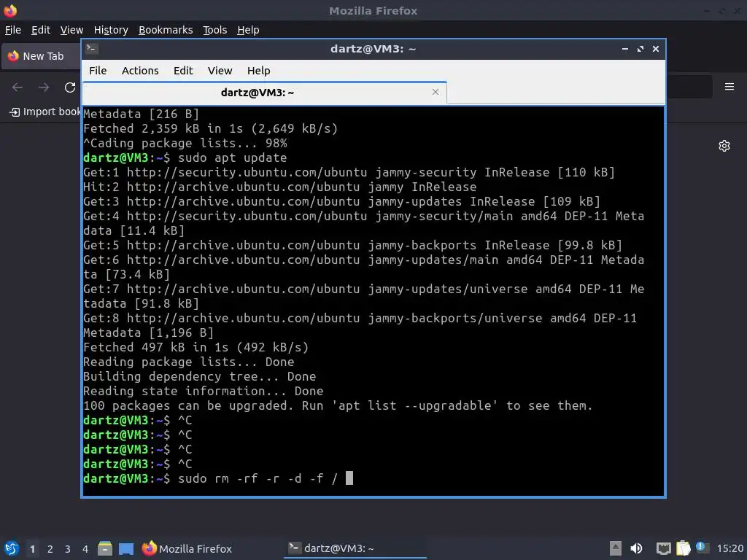Screen dimensions: 747x560
Task: Open Firefox Help menu
Action: (x=248, y=30)
